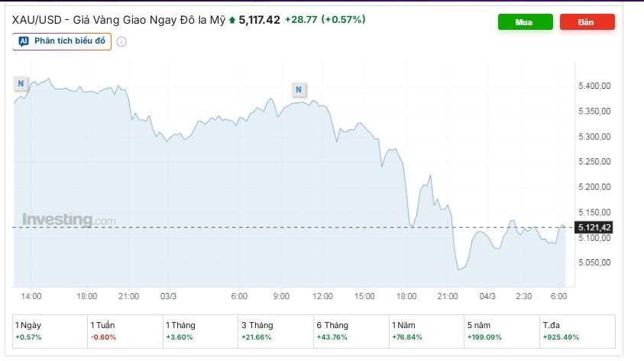Image resolution: width=644 pixels, height=361 pixels.
Task: Switch to the 3 Tháng range
Action: click(275, 330)
